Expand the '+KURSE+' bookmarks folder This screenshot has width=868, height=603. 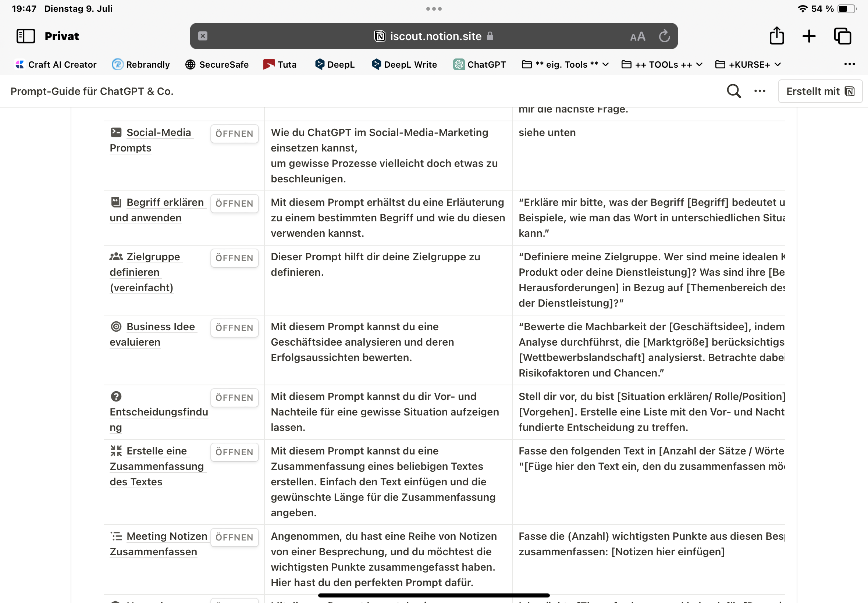point(748,65)
